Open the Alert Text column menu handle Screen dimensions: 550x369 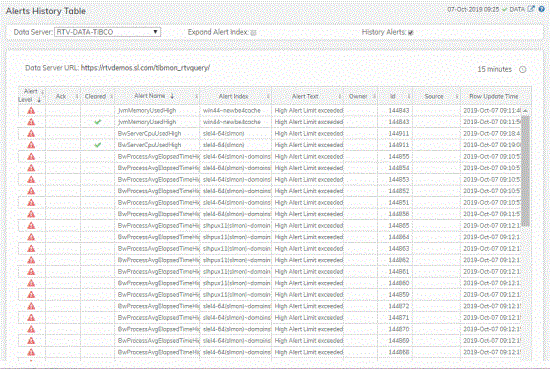point(340,96)
